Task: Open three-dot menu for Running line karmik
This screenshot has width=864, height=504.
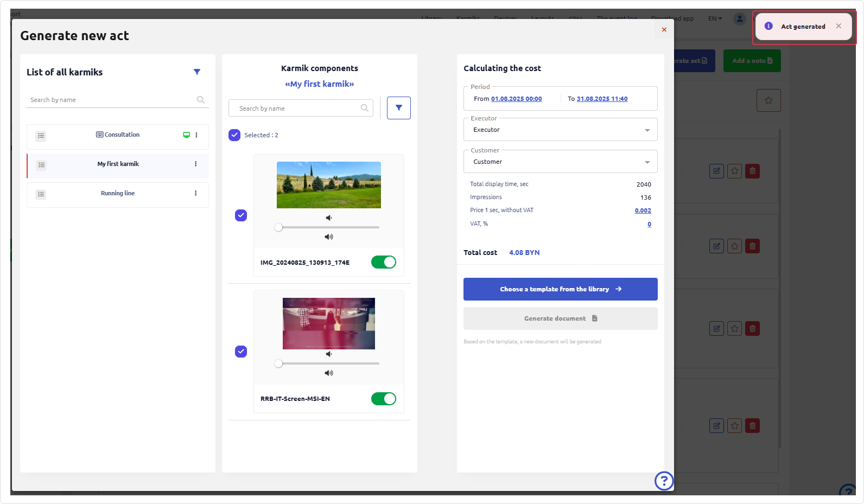Action: click(196, 193)
